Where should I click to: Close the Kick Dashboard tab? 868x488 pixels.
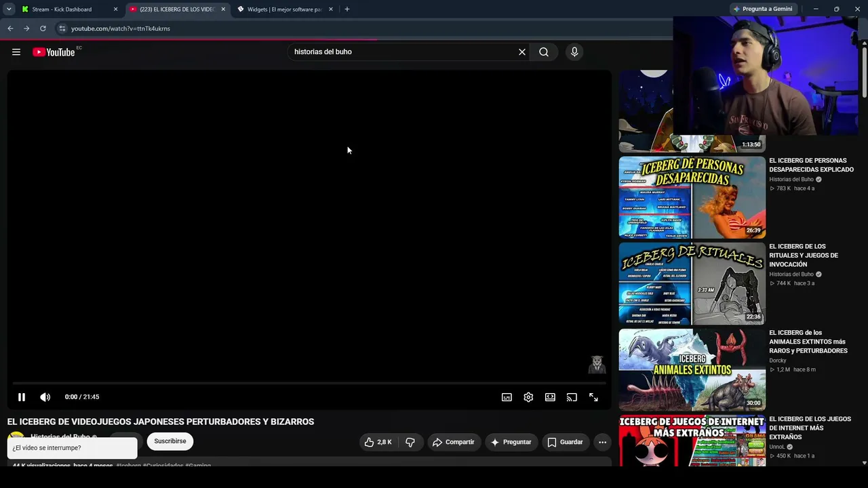pos(115,9)
